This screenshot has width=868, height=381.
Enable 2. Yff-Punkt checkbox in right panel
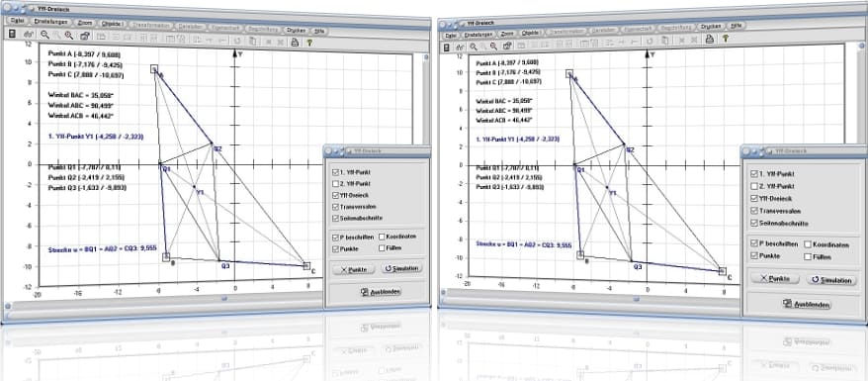(x=754, y=186)
